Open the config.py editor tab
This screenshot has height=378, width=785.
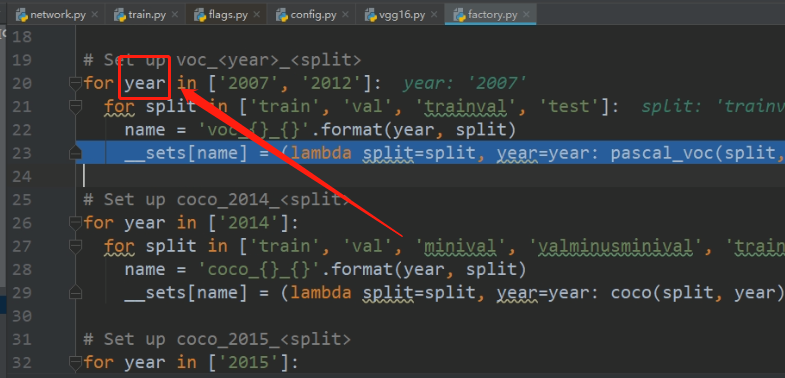click(x=312, y=15)
